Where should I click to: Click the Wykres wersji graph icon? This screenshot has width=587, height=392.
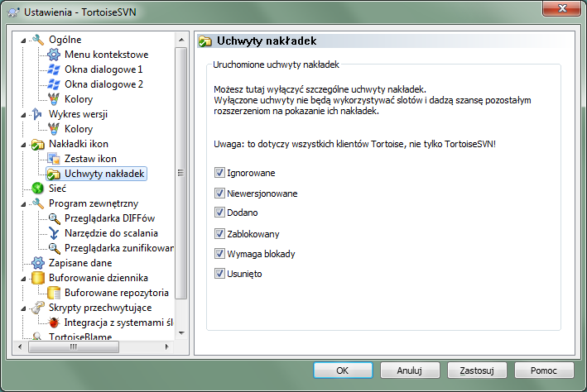point(37,113)
